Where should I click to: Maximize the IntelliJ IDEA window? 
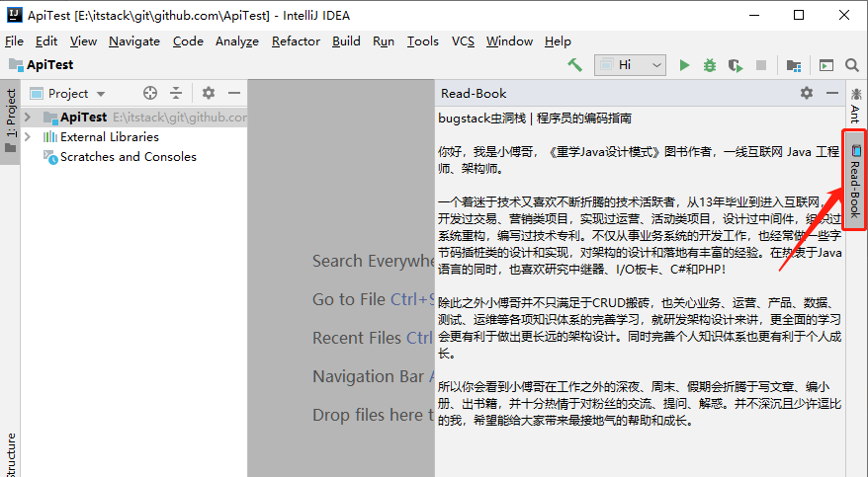[799, 15]
